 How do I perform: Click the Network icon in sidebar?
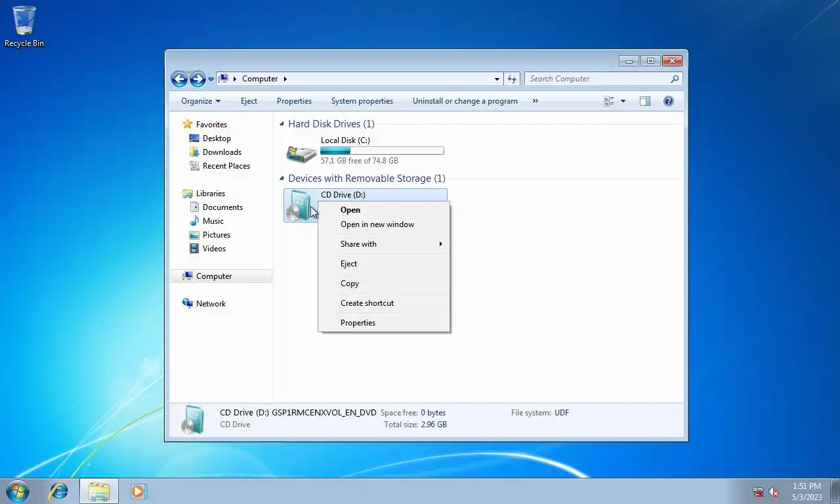[x=188, y=304]
